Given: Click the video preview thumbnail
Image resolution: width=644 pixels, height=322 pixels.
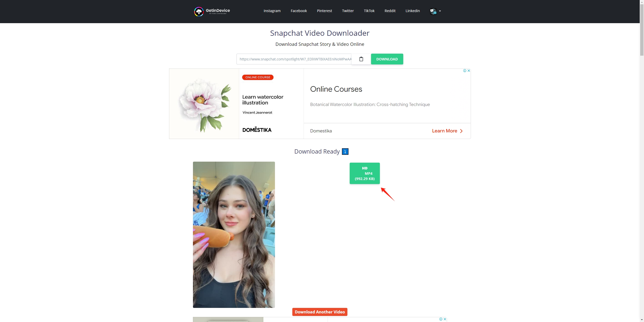Looking at the screenshot, I should (x=234, y=234).
